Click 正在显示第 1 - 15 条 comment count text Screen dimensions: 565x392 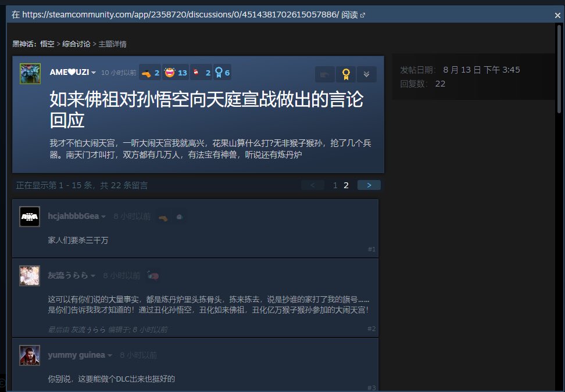tap(82, 185)
